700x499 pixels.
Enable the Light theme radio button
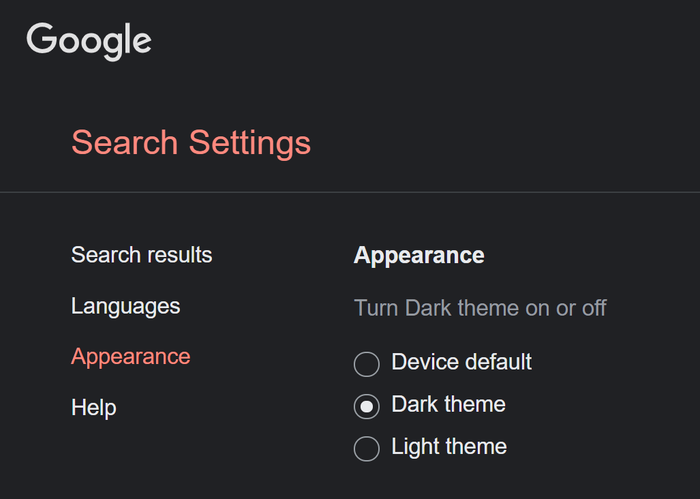tap(367, 448)
